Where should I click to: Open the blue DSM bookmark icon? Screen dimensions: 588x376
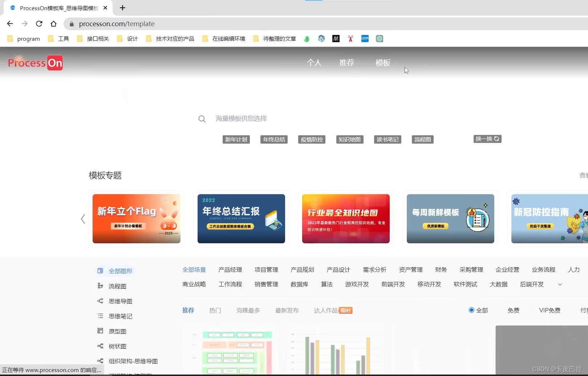365,39
